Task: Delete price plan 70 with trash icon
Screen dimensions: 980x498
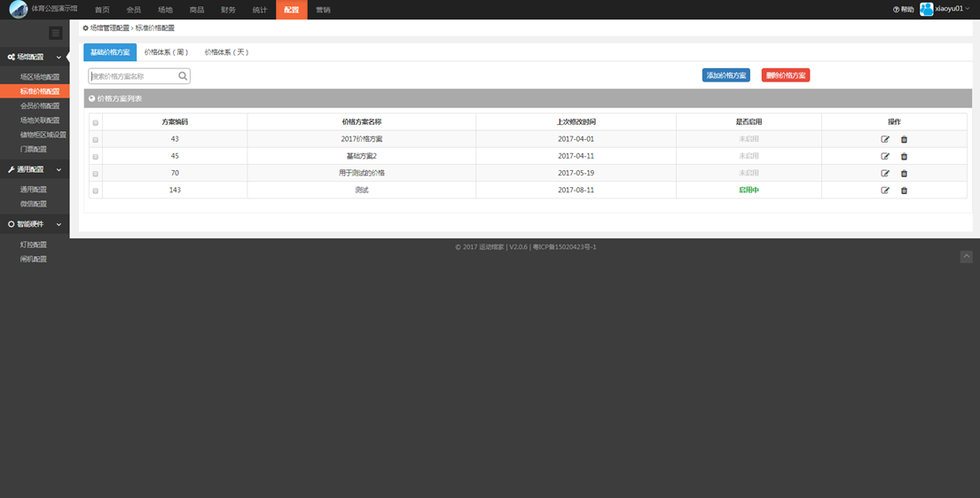Action: pyautogui.click(x=904, y=173)
